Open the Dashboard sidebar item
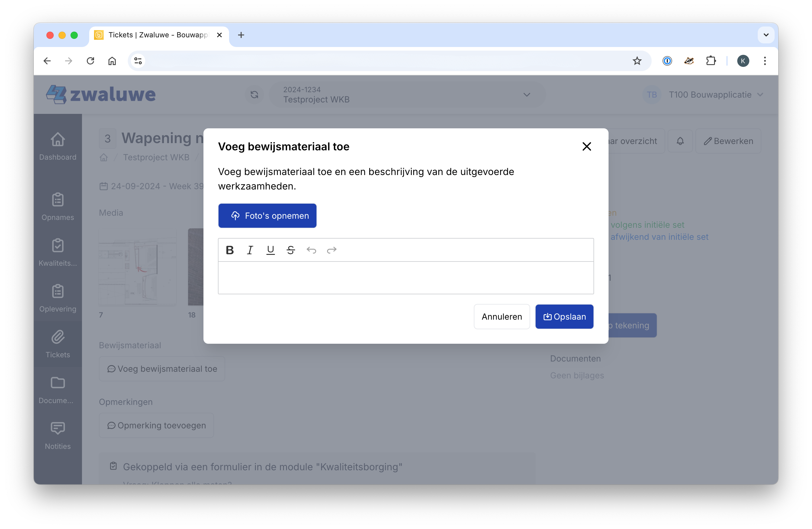Screen dimensions: 812x529 [58, 147]
